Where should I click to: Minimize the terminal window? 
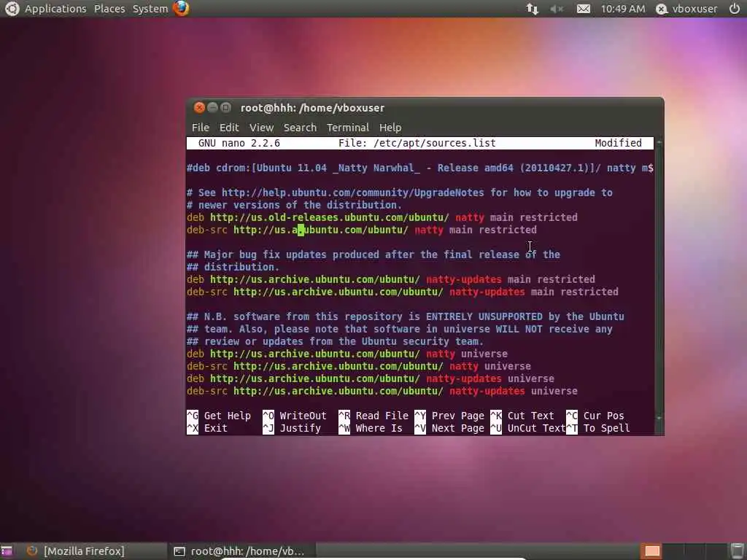(213, 108)
